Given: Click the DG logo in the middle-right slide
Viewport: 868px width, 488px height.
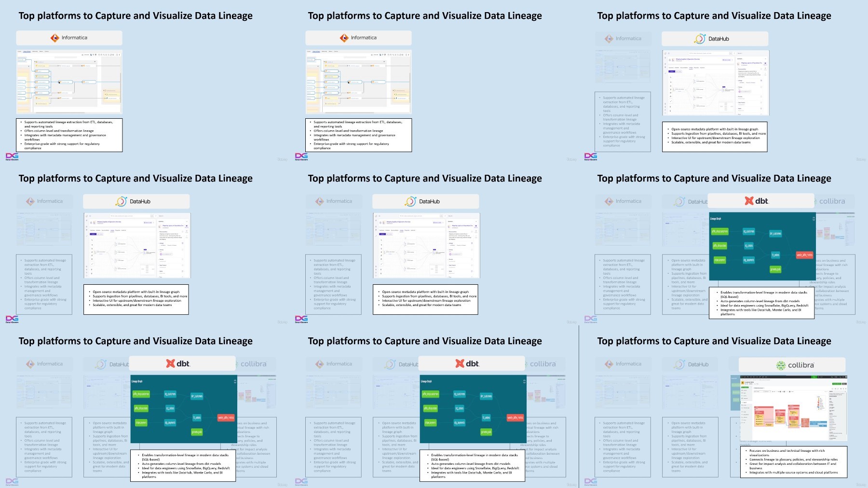Looking at the screenshot, I should click(x=591, y=319).
